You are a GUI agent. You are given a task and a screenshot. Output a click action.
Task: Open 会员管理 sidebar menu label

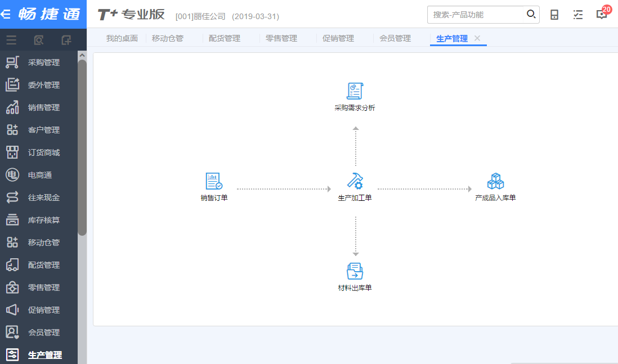(44, 332)
